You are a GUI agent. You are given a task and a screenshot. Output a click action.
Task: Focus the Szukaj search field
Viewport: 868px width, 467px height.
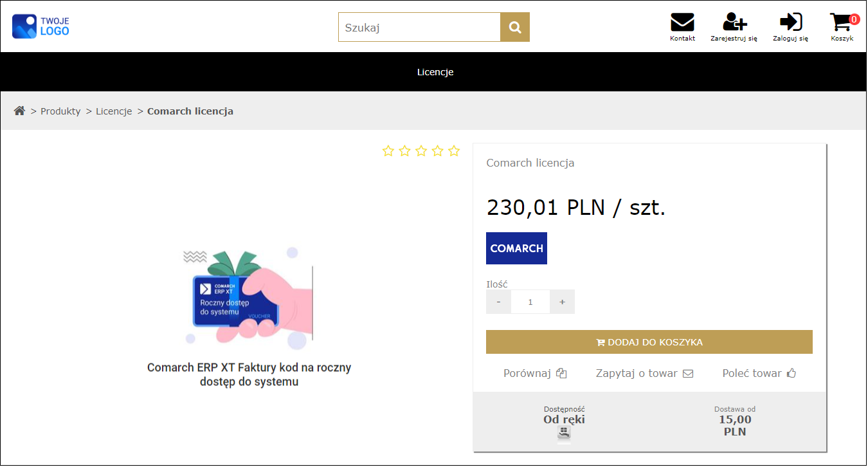click(x=419, y=28)
